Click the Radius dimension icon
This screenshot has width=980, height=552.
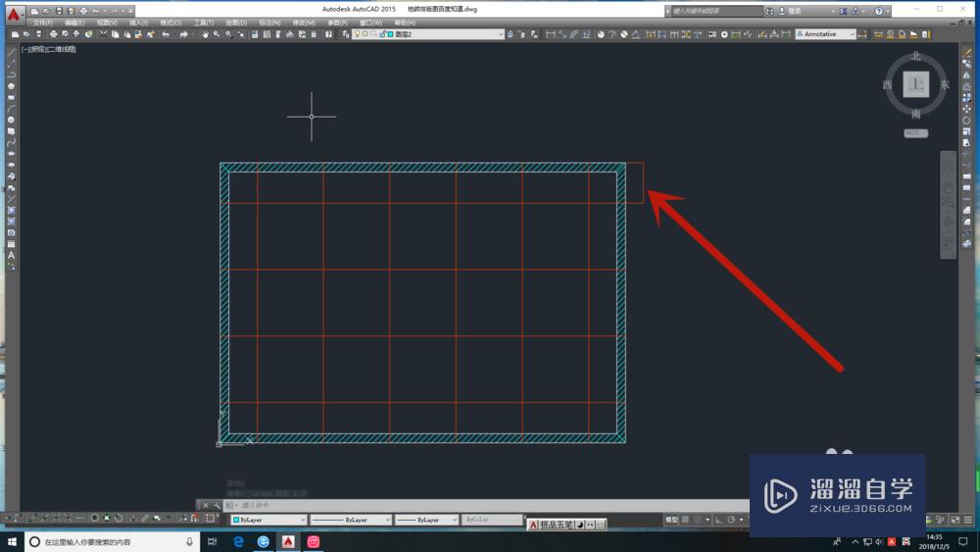pyautogui.click(x=601, y=34)
